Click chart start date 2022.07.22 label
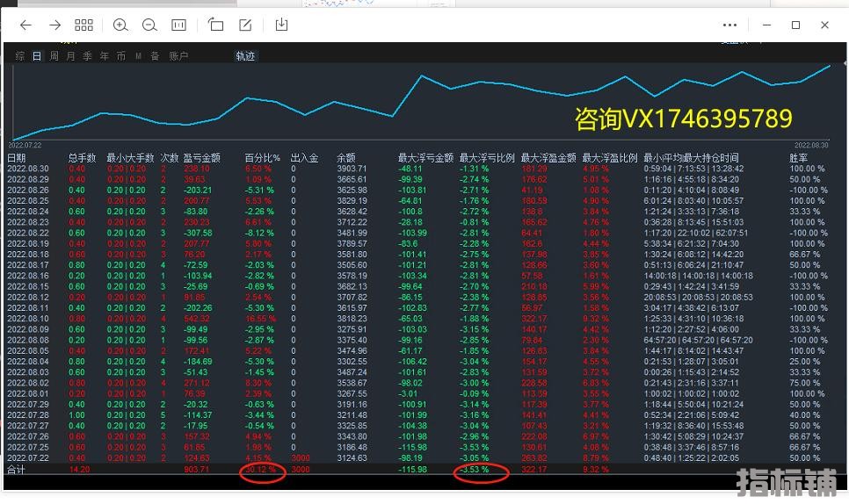Viewport: 849px width, 504px height. click(x=25, y=145)
